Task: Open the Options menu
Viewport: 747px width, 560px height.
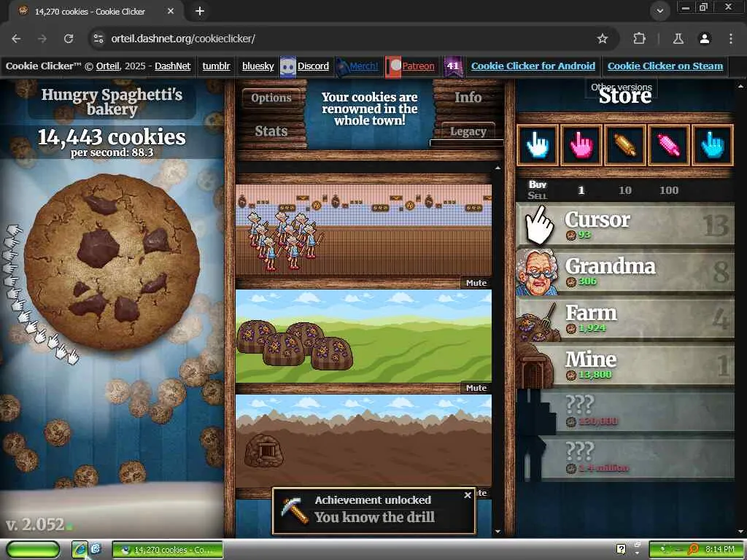Action: pos(271,98)
